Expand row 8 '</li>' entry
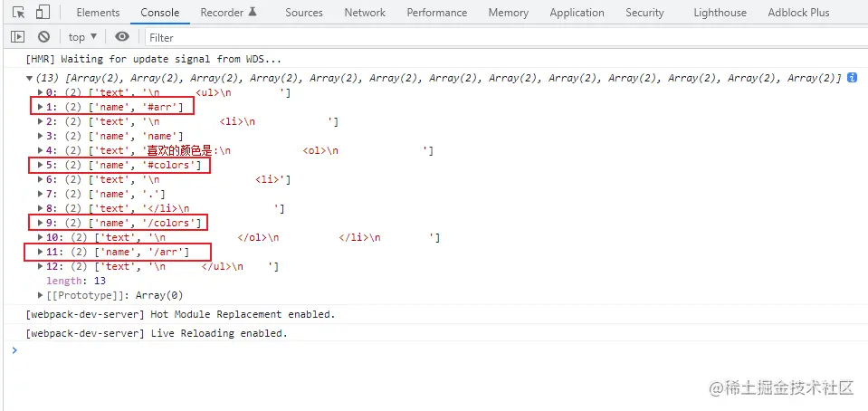The height and width of the screenshot is (411, 868). click(x=41, y=208)
